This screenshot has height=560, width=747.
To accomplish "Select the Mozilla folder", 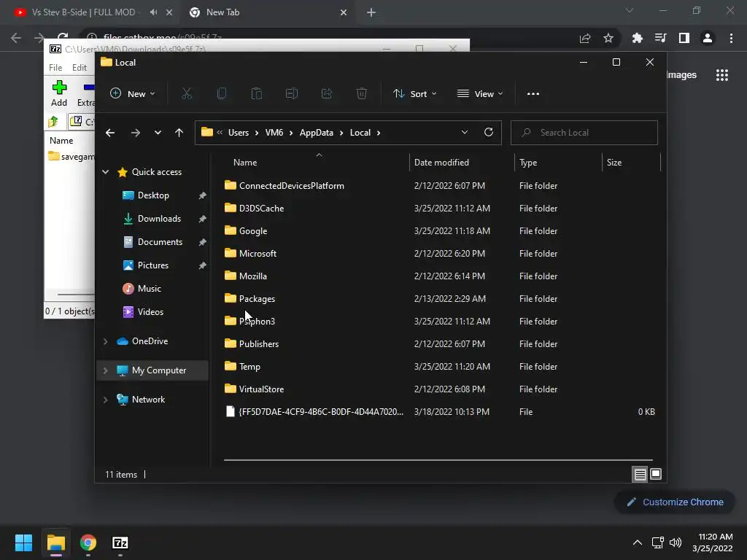I will point(253,276).
